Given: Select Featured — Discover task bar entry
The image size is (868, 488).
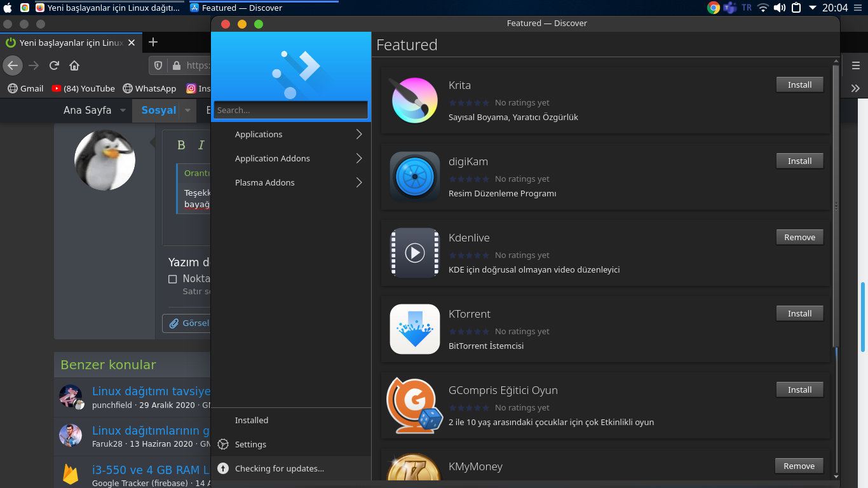Looking at the screenshot, I should click(263, 8).
